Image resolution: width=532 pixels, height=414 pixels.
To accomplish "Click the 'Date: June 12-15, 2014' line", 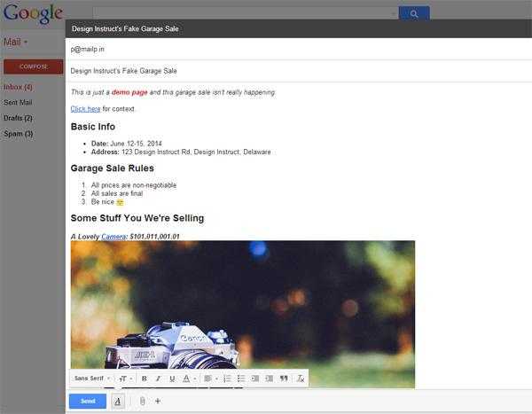I will 126,144.
